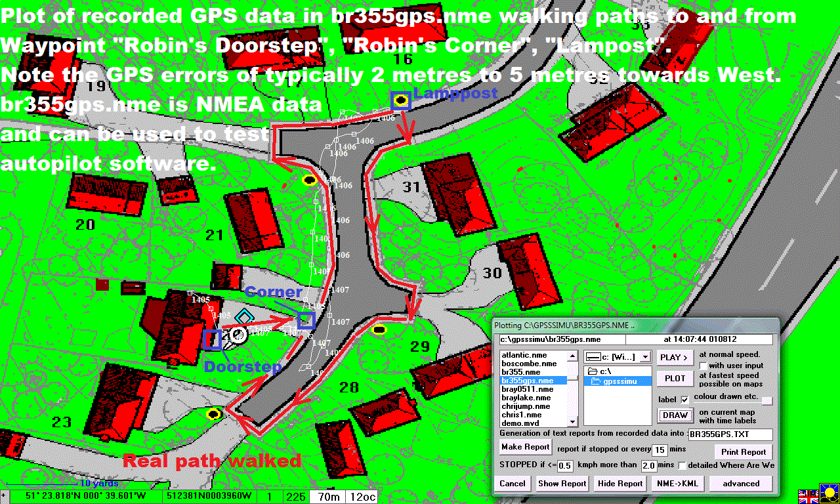Click the cyan diamond marker on map
840x504 pixels.
coord(244,318)
